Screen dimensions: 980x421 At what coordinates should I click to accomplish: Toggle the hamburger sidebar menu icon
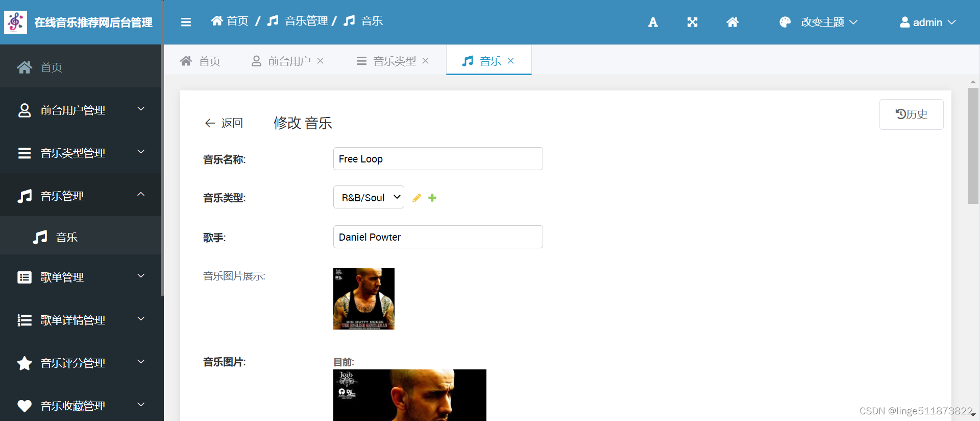186,22
